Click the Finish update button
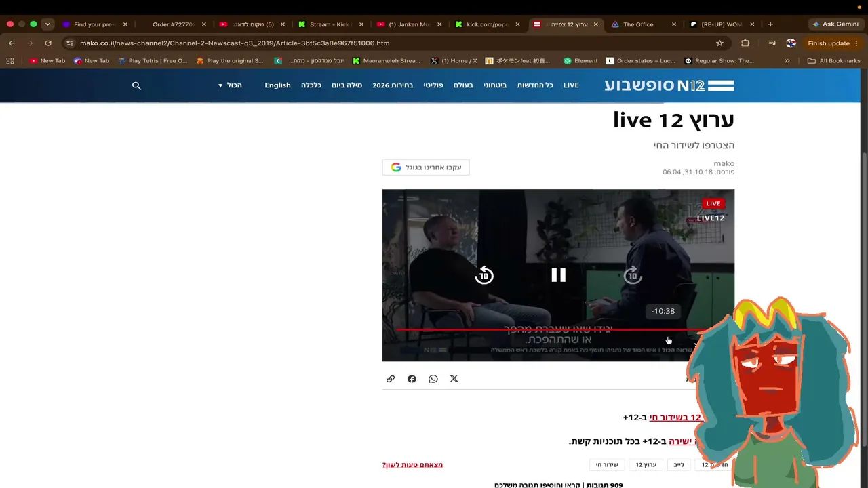Image resolution: width=868 pixels, height=488 pixels. click(829, 43)
